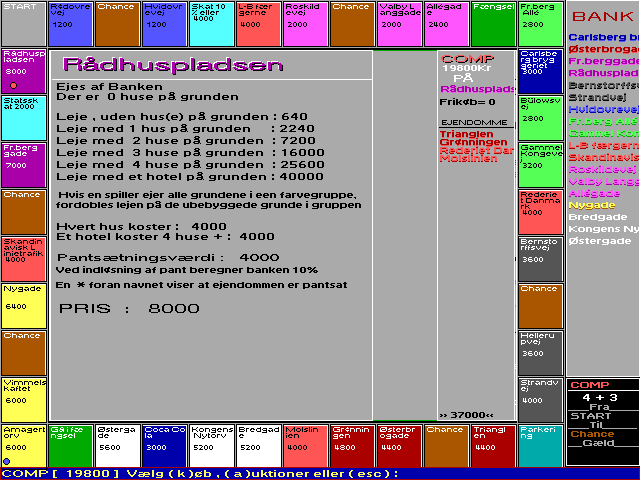Select the Gammel Kongevej 3200 board square
Image resolution: width=640 pixels, height=480 pixels.
click(541, 165)
